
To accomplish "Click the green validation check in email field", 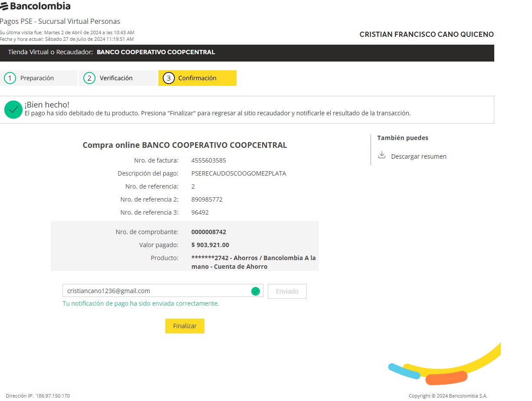I will coord(256,291).
